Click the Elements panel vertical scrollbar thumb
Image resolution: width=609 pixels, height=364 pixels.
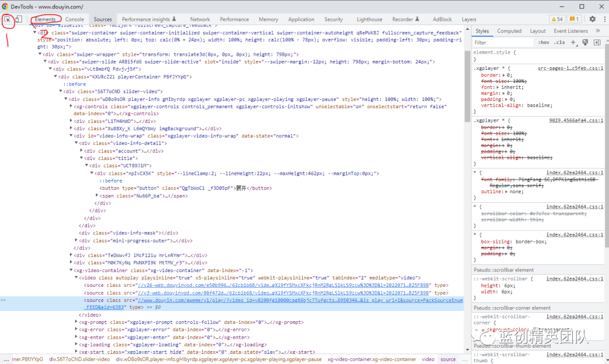pos(467,86)
